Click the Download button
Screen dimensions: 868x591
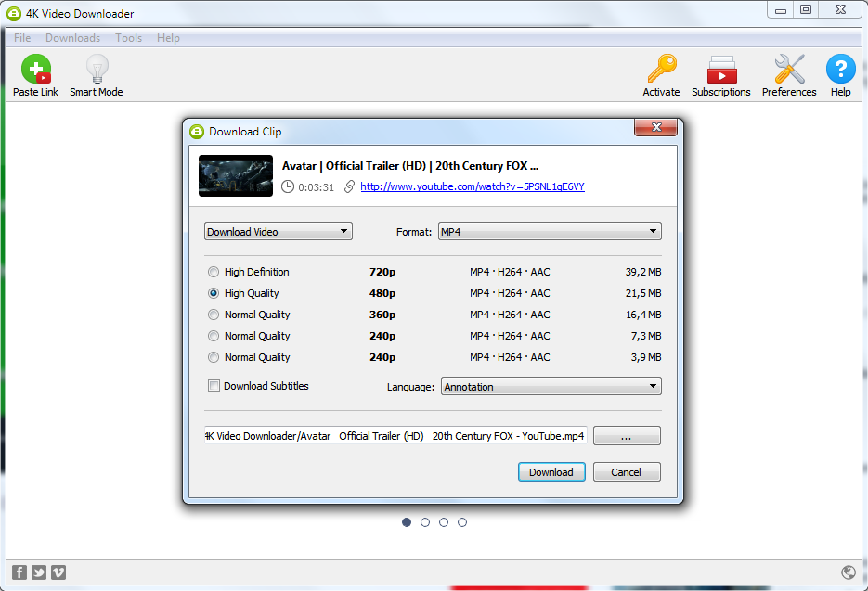(x=551, y=472)
